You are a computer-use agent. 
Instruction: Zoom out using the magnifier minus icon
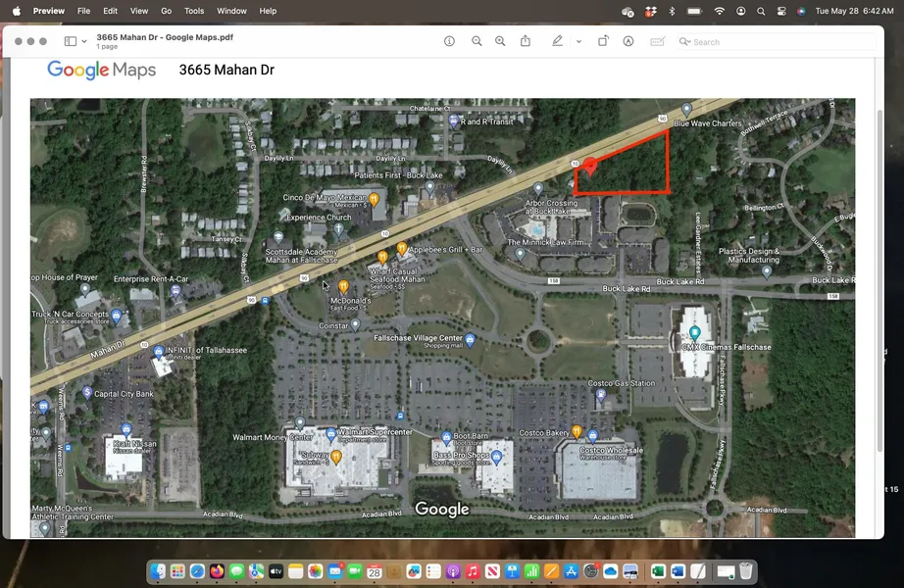[x=477, y=41]
